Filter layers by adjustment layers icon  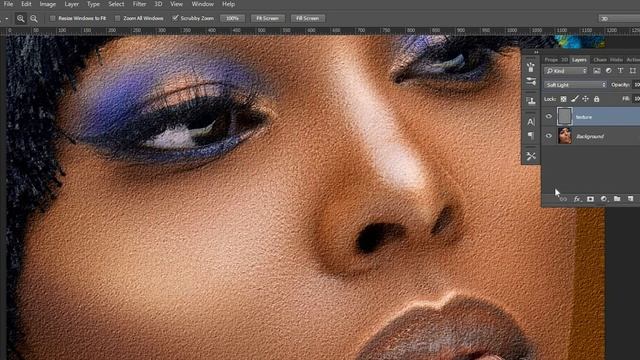tap(609, 71)
